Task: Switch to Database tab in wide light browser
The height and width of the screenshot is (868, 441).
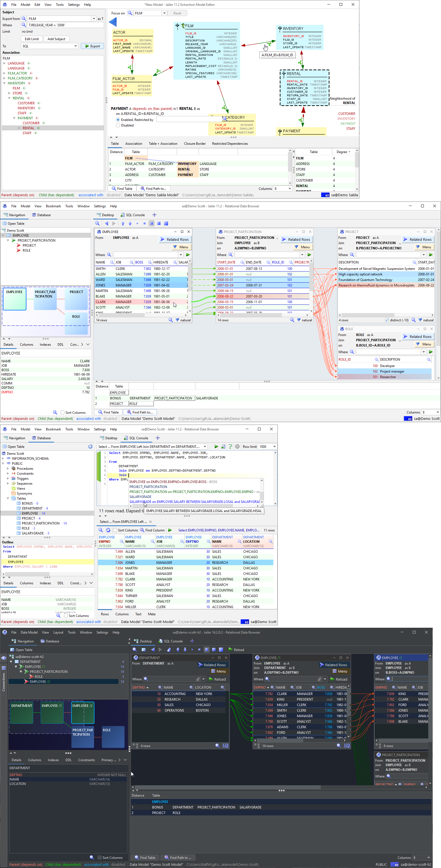Action: click(41, 215)
